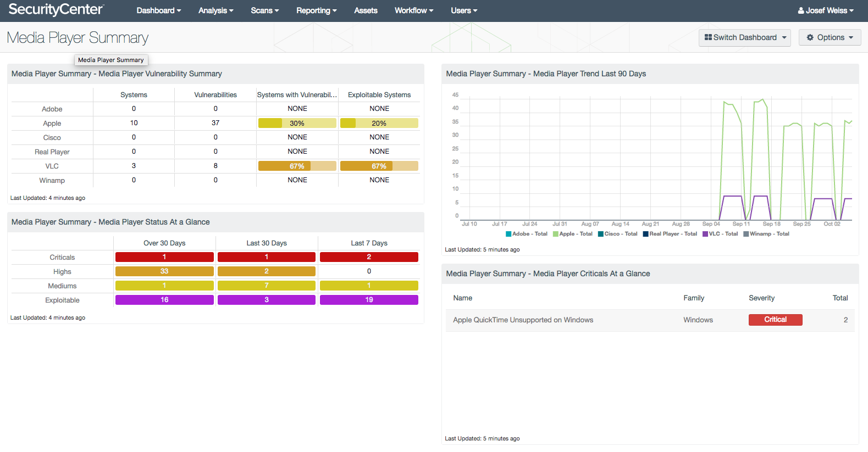868x452 pixels.
Task: Toggle Cisco - Total legend entry
Action: (617, 234)
